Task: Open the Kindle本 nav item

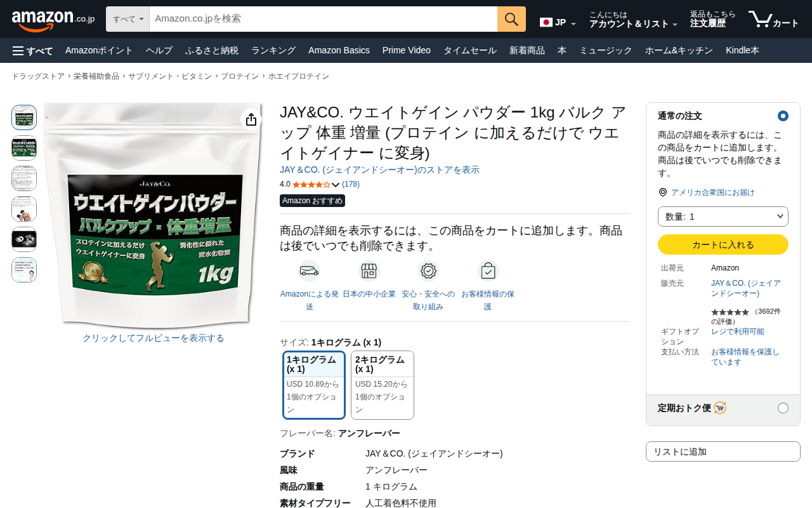Action: (742, 50)
